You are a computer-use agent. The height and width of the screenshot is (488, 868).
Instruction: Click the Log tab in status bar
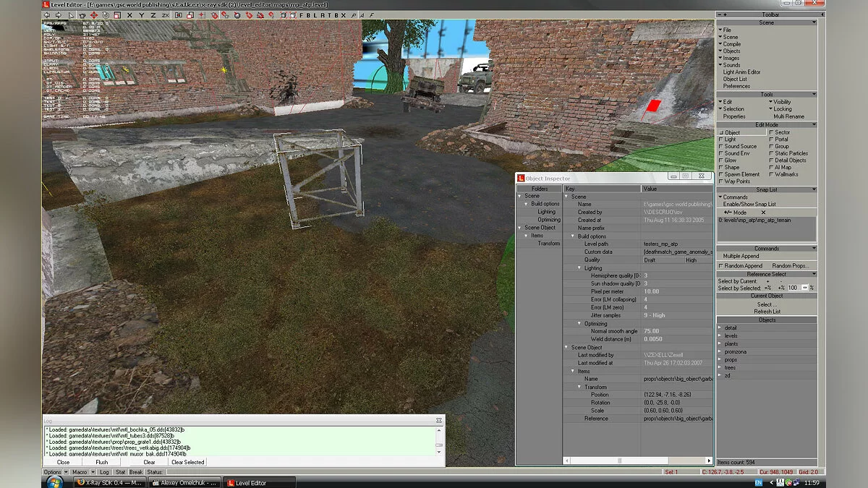tap(103, 472)
